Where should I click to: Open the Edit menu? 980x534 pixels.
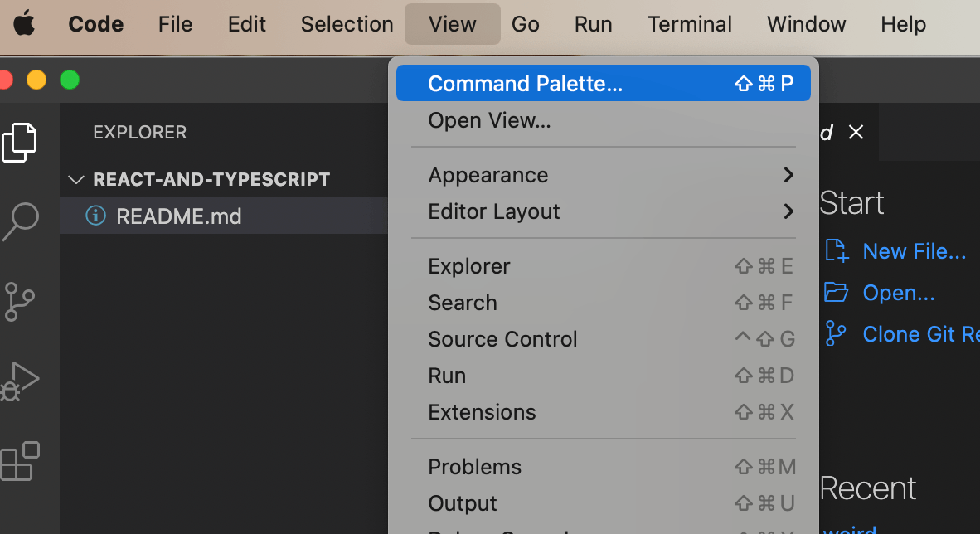click(246, 24)
